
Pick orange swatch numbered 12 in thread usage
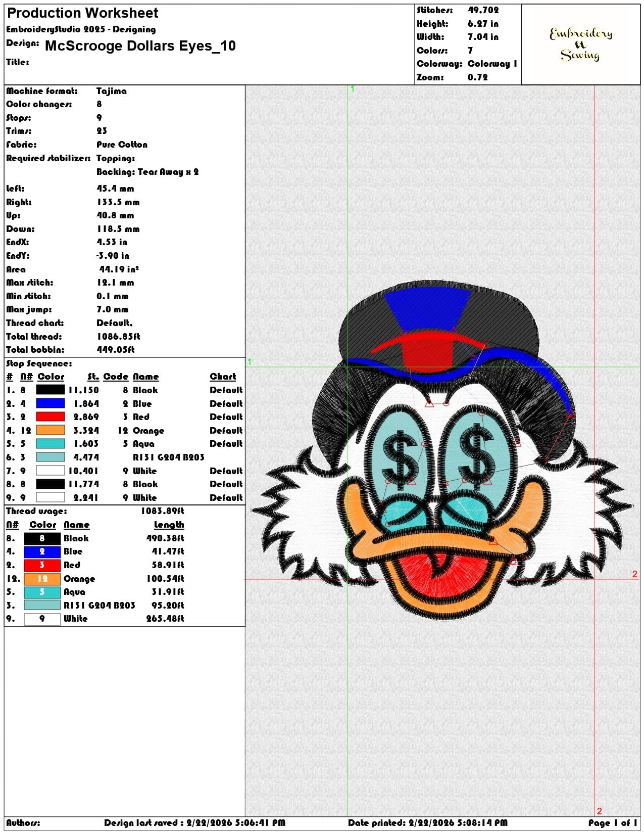(42, 579)
